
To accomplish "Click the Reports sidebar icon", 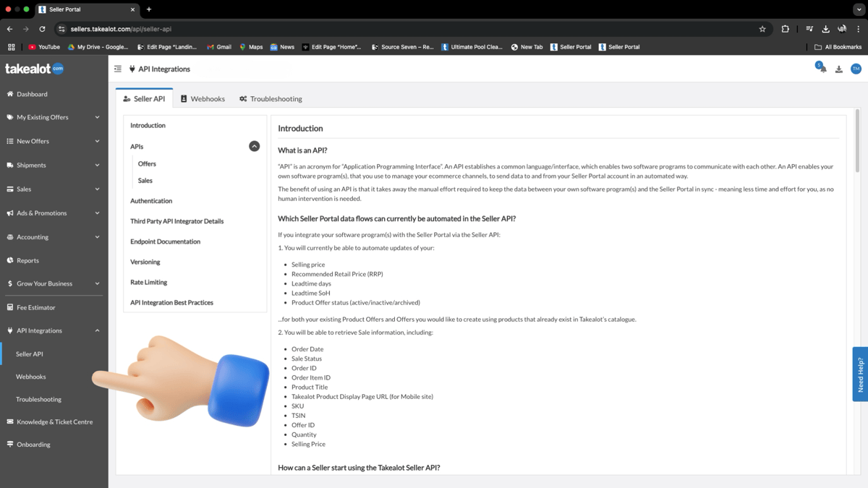I will pos(10,260).
